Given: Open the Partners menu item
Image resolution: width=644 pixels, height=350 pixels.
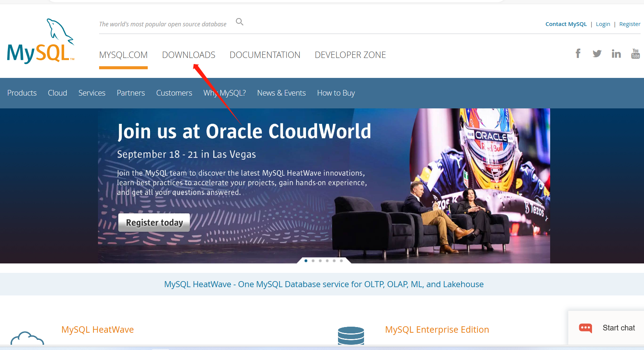Looking at the screenshot, I should (131, 93).
